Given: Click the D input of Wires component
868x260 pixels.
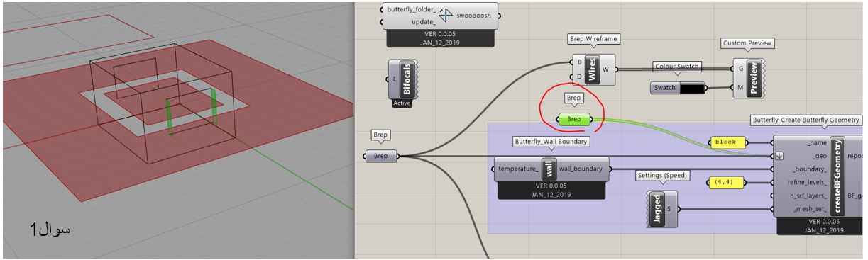Looking at the screenshot, I should click(x=580, y=77).
